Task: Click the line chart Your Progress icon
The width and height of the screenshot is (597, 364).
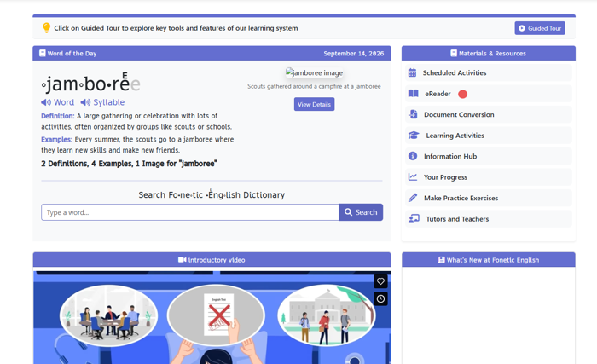Action: pos(413,177)
